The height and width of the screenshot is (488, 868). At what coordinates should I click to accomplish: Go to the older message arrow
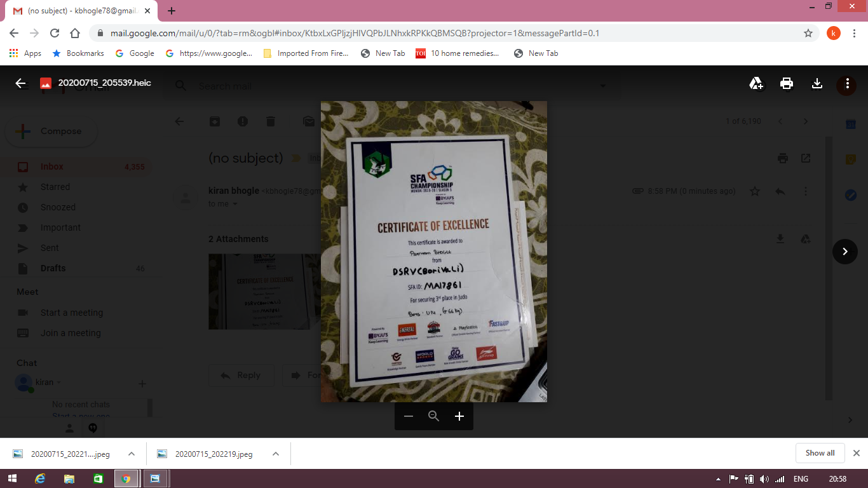(806, 121)
